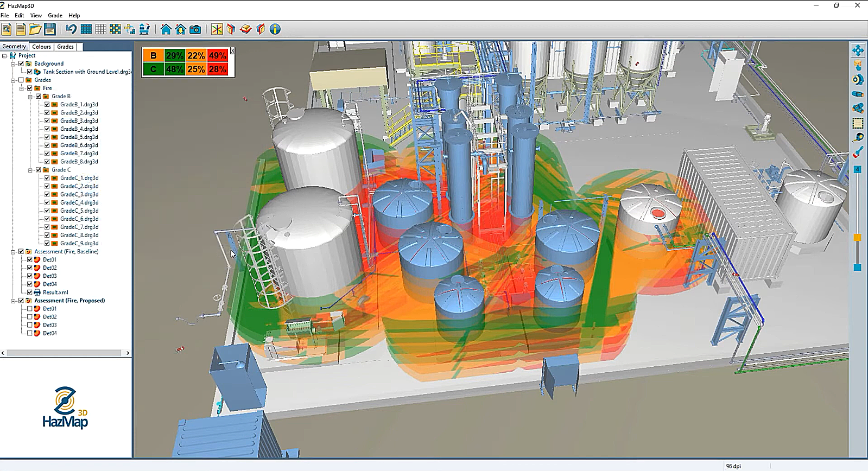Select the GradeB_8.drg3d tree item

coord(79,162)
